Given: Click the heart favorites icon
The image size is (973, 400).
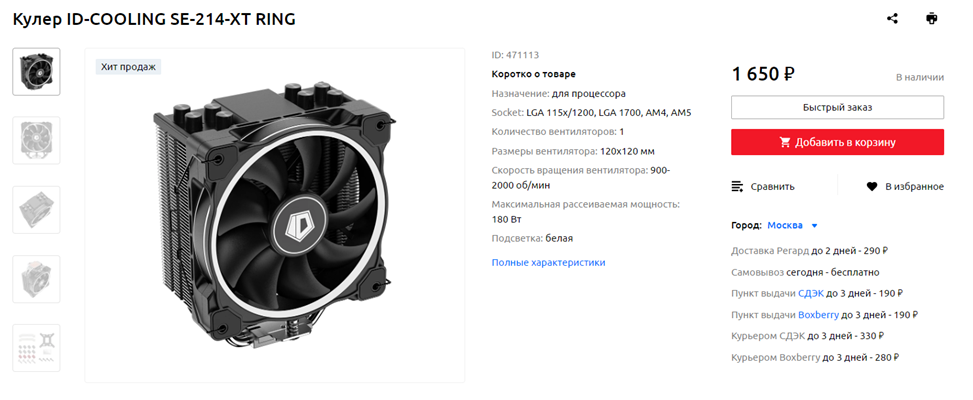Looking at the screenshot, I should (872, 187).
